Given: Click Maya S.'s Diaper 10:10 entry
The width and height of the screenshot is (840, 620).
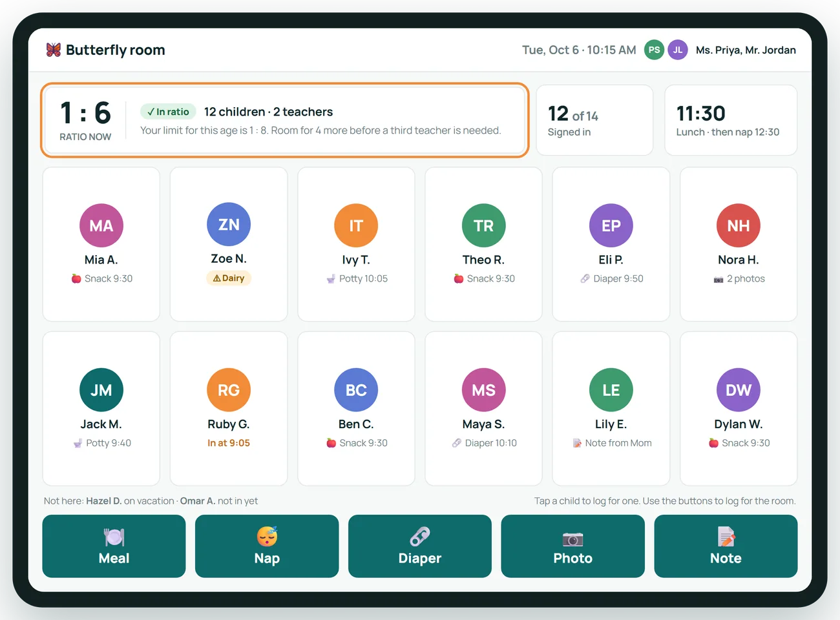Looking at the screenshot, I should click(x=484, y=443).
